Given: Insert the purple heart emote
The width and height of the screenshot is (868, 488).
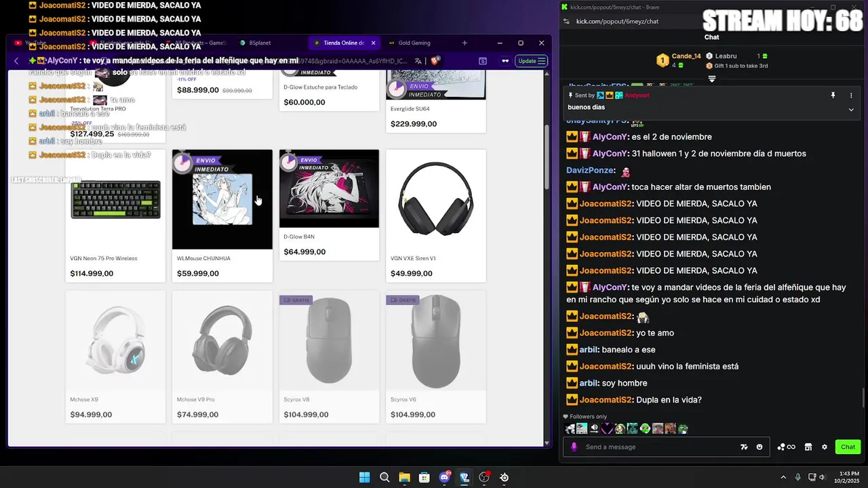Looking at the screenshot, I should click(x=607, y=428).
